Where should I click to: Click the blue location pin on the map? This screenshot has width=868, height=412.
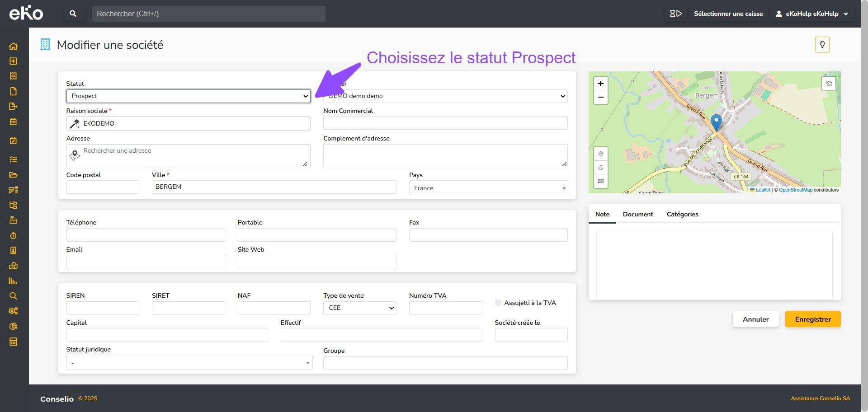[x=716, y=122]
